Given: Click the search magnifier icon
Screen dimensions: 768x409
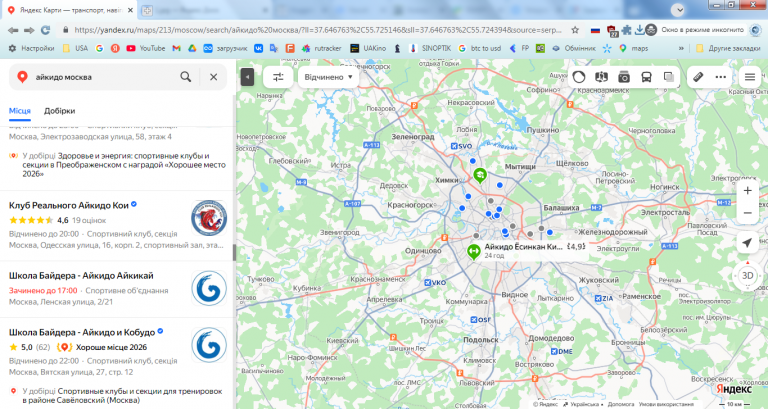Looking at the screenshot, I should (x=186, y=77).
